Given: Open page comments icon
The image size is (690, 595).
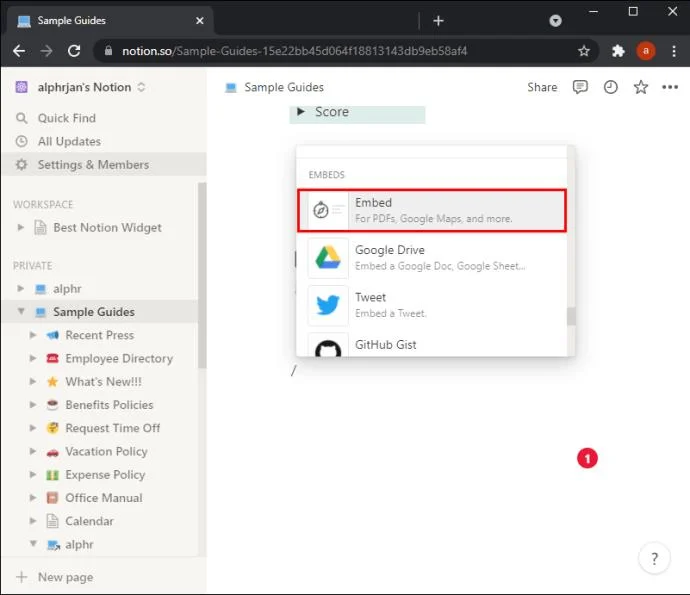Looking at the screenshot, I should (x=580, y=87).
